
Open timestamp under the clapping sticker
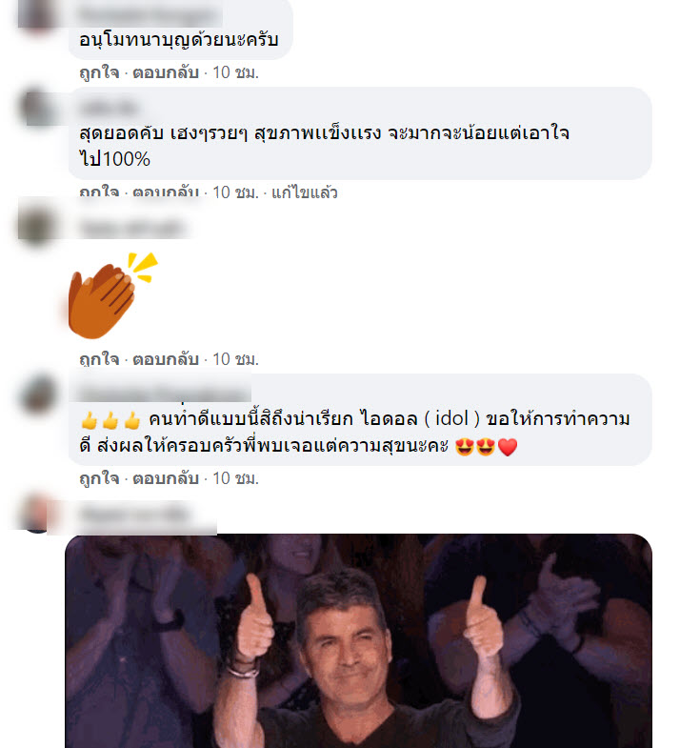coord(235,358)
